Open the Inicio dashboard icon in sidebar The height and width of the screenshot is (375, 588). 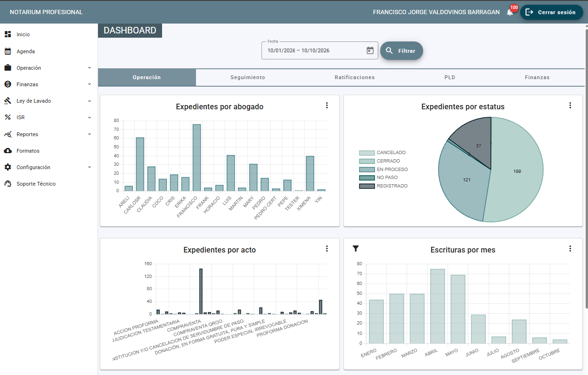(x=8, y=34)
